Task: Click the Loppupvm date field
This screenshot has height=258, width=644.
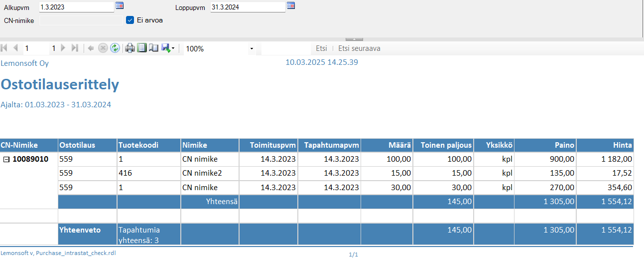Action: (x=248, y=7)
